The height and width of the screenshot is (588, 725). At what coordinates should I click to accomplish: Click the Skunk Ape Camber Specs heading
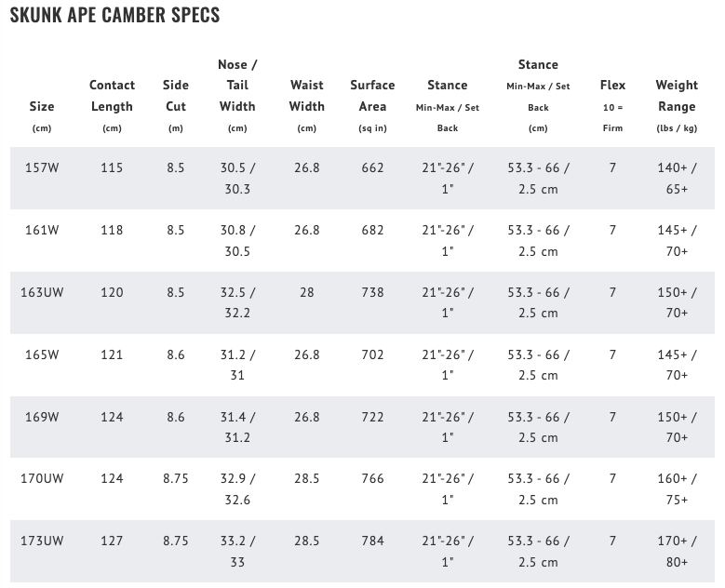pyautogui.click(x=114, y=16)
